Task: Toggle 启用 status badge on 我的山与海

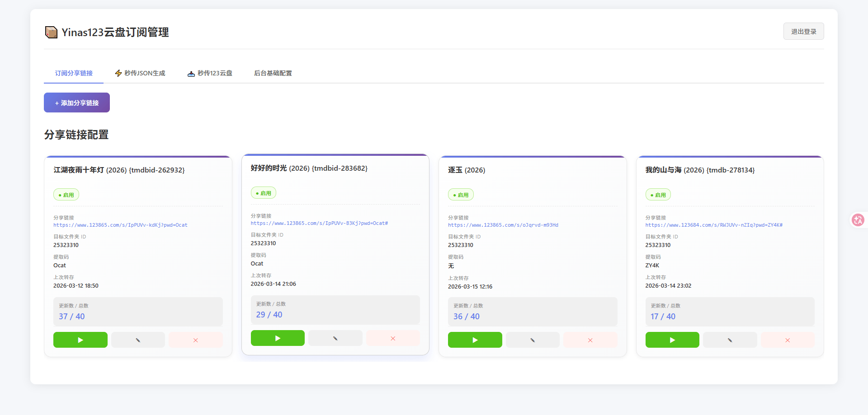Action: click(x=658, y=195)
